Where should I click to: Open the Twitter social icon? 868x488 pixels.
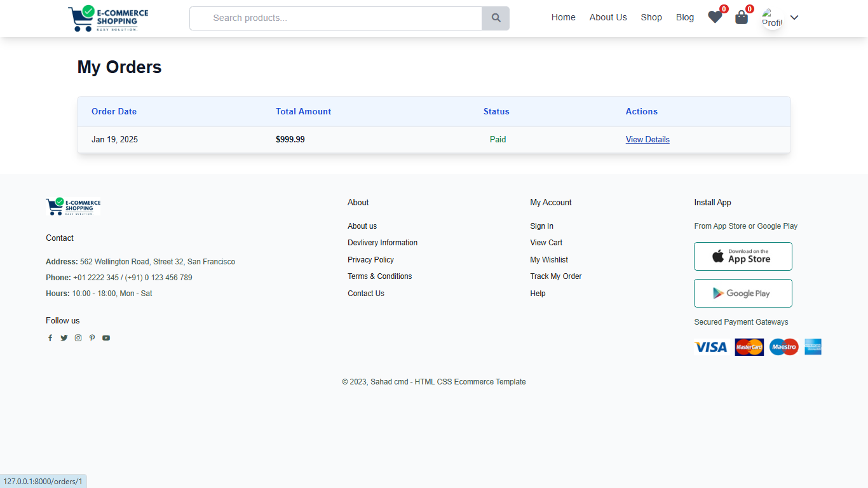click(x=64, y=338)
